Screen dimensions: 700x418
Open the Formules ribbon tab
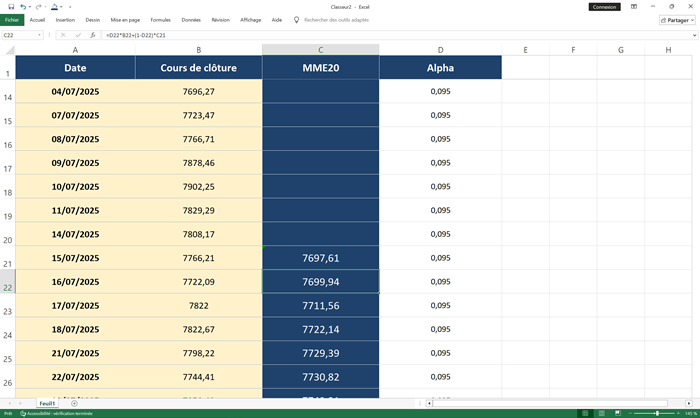click(x=160, y=19)
